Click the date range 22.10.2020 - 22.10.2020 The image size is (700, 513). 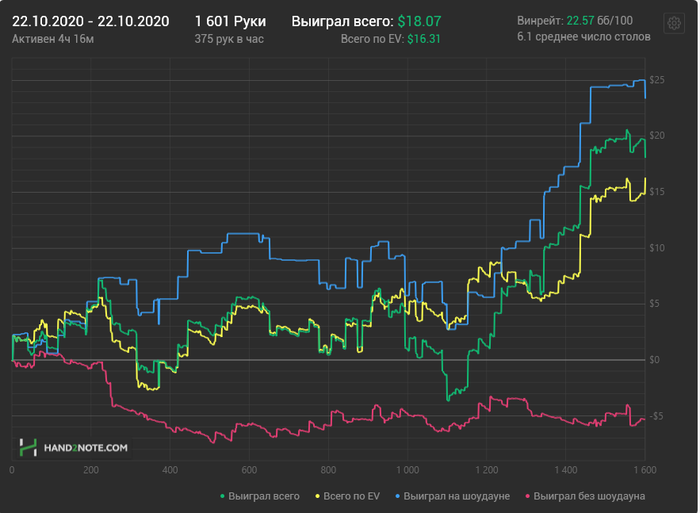pyautogui.click(x=91, y=21)
